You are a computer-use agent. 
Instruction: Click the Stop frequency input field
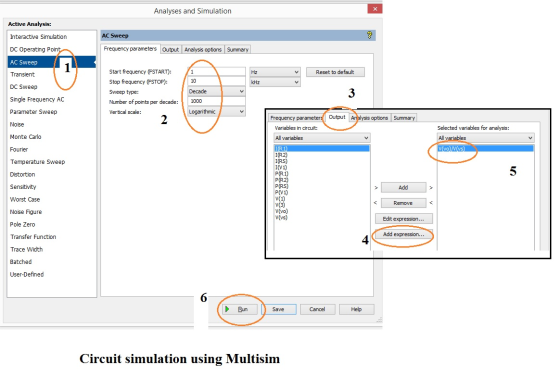click(x=216, y=81)
